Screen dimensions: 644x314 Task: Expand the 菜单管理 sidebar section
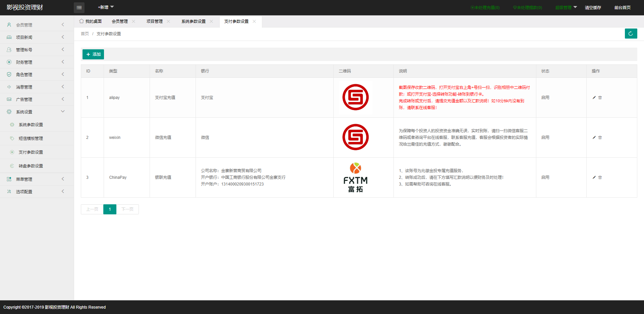pos(24,179)
